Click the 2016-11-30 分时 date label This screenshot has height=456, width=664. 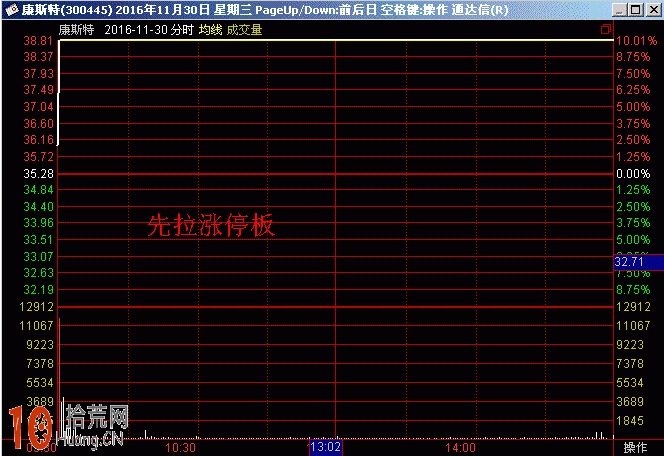tap(149, 30)
